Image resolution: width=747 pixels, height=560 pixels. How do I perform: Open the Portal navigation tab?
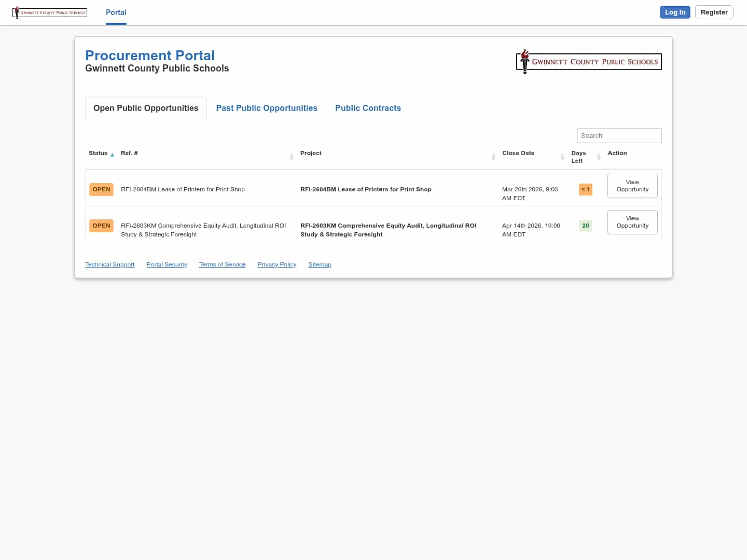pyautogui.click(x=116, y=12)
